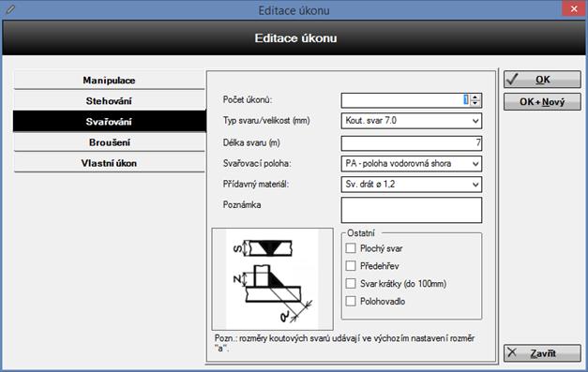Click into the Poznámka text box
This screenshot has height=372, width=588.
[x=412, y=210]
